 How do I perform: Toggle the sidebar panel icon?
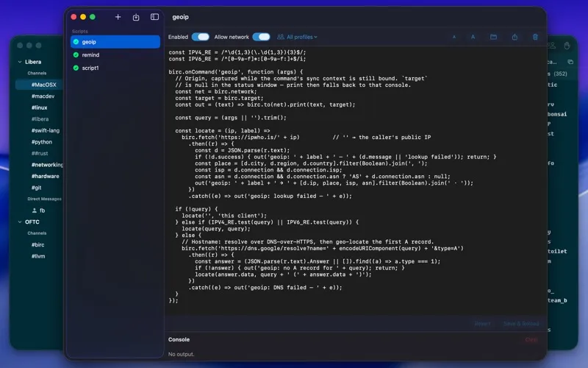tap(154, 17)
